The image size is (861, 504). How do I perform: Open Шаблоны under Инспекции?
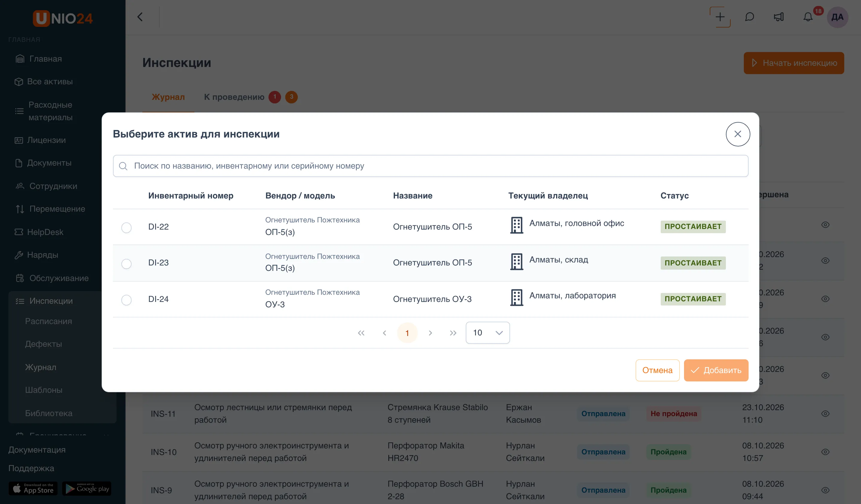(44, 390)
